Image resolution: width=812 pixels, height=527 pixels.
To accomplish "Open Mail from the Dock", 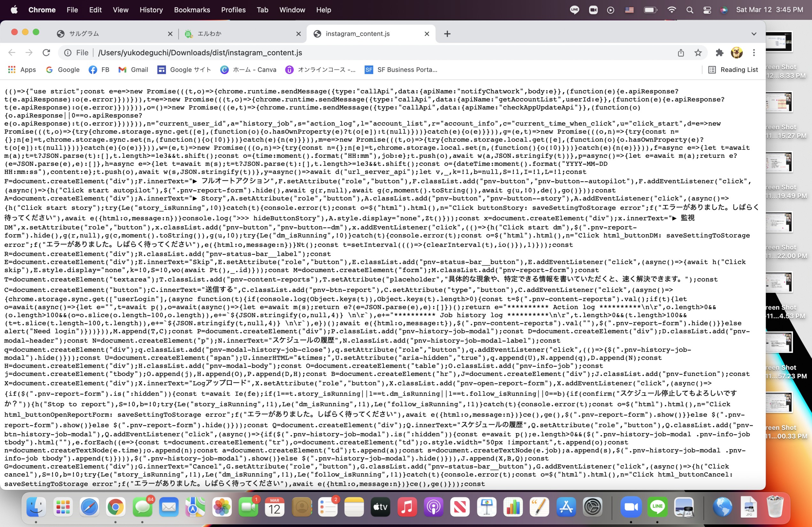I will (x=168, y=507).
